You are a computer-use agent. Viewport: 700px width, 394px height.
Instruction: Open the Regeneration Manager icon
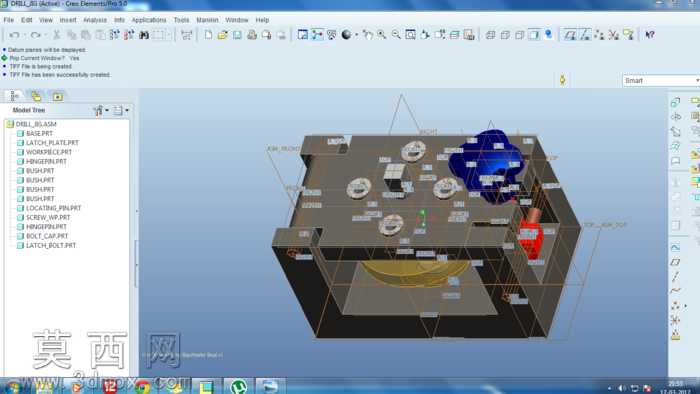click(x=129, y=35)
